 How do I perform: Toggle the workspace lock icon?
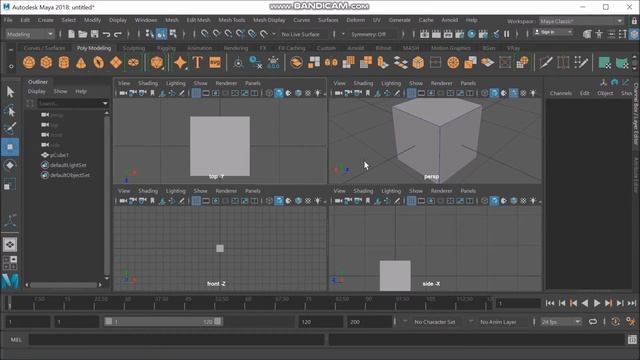coord(634,20)
